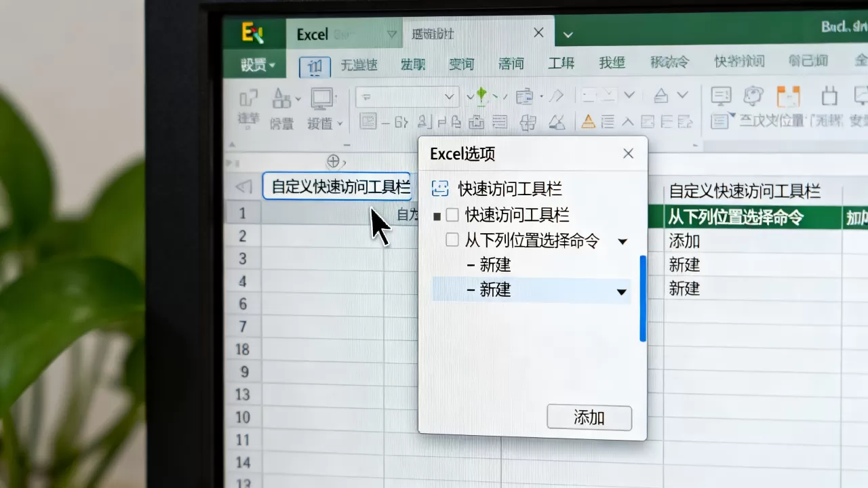The height and width of the screenshot is (488, 868).
Task: Tick the 快速访问工具栏 checkbox in the dialog
Action: 452,216
